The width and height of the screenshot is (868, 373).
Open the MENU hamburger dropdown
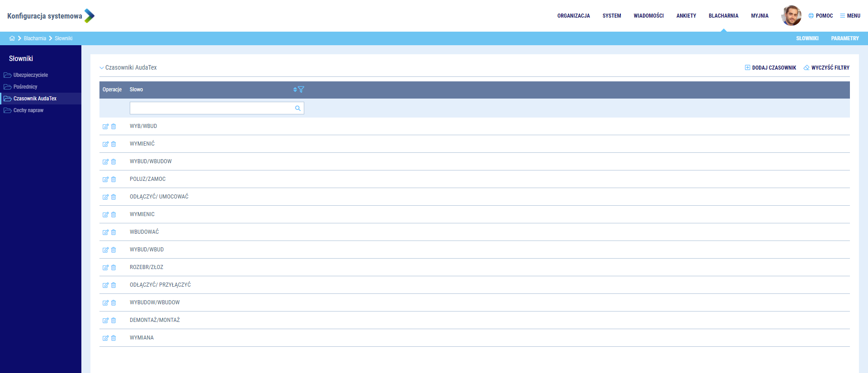(x=850, y=16)
